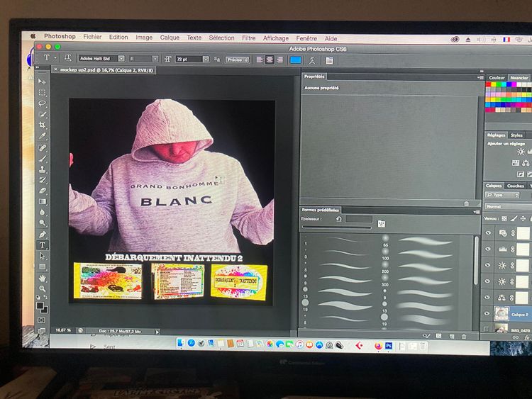The width and height of the screenshot is (532, 399).
Task: Lock transparent pixels in Layers panel
Action: click(504, 219)
